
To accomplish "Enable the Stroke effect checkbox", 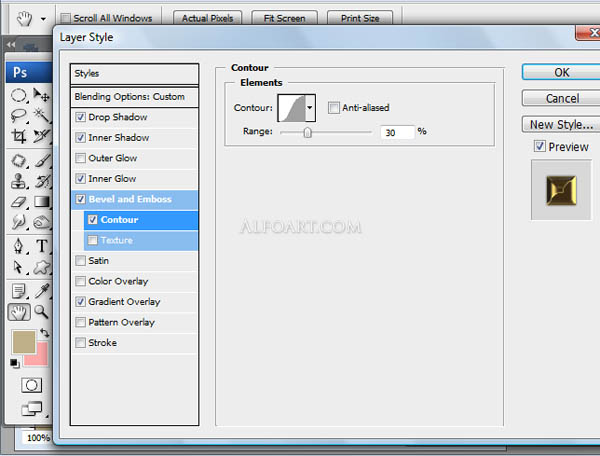I will point(80,342).
